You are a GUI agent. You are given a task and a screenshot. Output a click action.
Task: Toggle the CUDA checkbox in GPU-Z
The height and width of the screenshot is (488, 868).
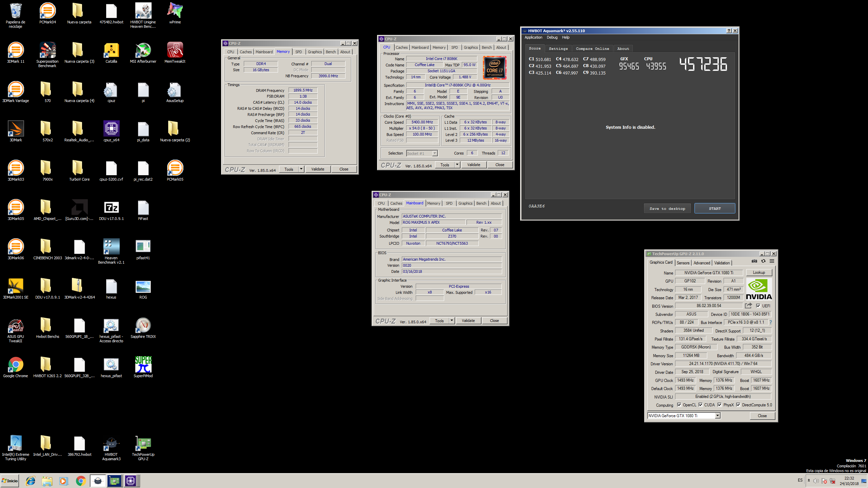pyautogui.click(x=700, y=405)
